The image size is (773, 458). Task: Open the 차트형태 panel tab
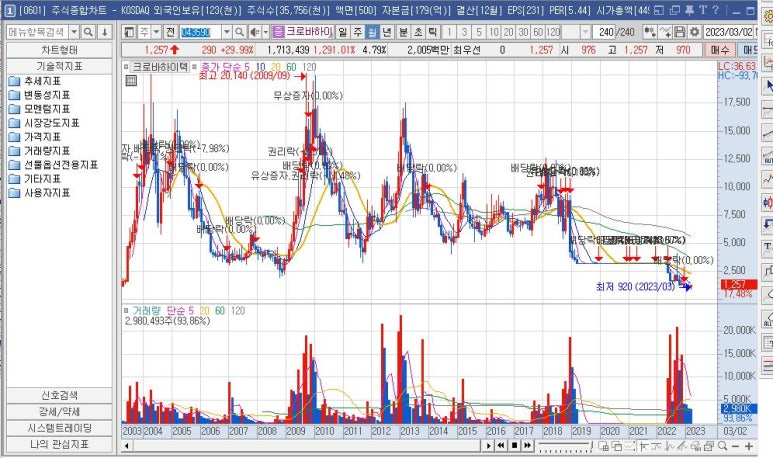(59, 50)
